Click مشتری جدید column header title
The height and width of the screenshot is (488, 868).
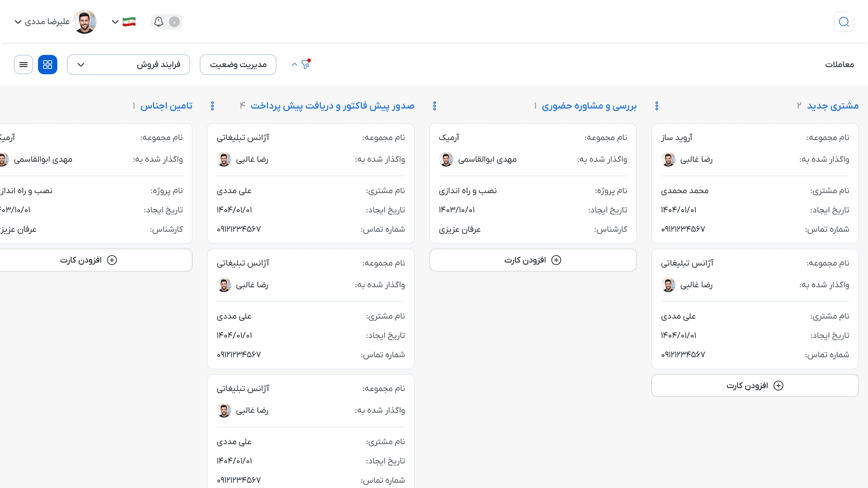point(832,106)
